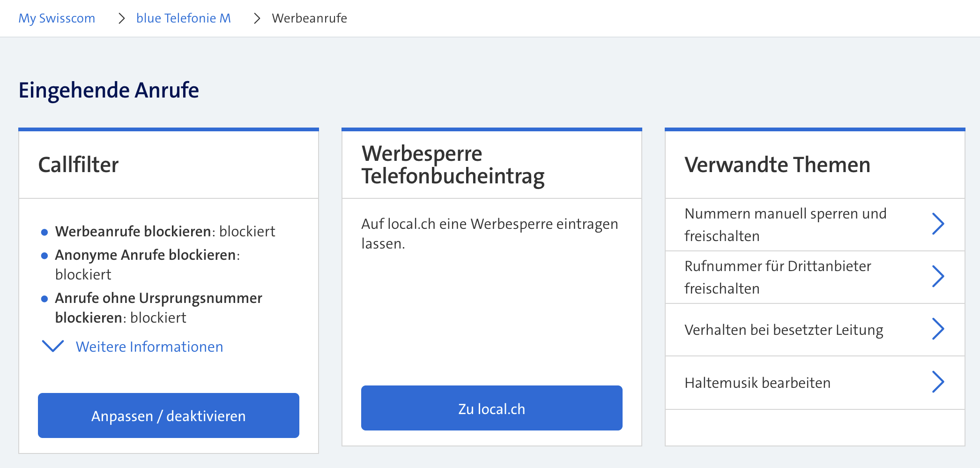Click arrow for Verhalten bei besetzter Leitung
The width and height of the screenshot is (980, 468).
[x=938, y=329]
